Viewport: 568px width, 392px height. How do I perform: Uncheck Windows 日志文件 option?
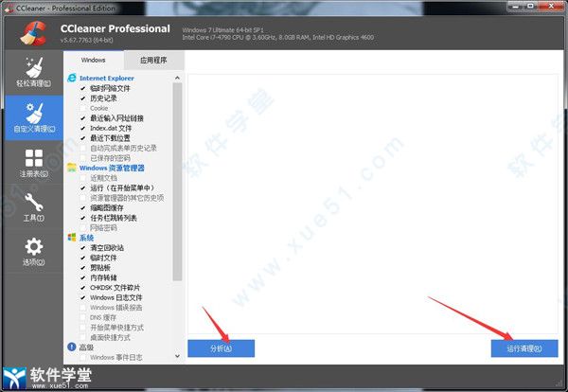point(83,297)
